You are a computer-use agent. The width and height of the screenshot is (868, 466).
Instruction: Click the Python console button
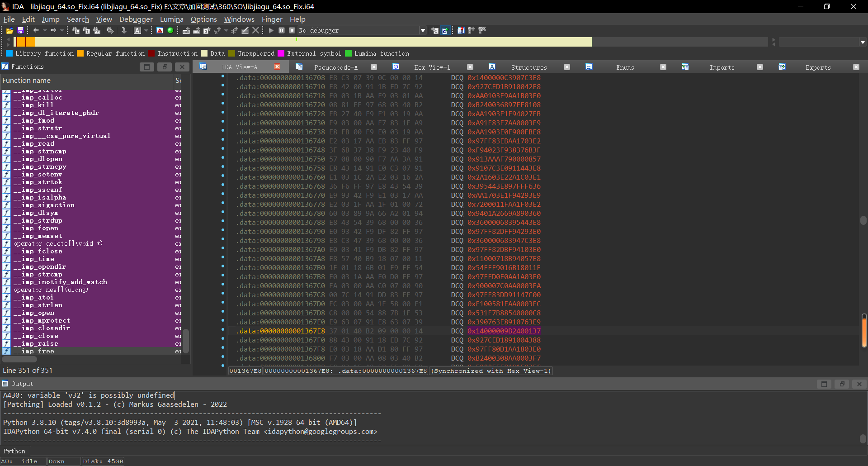pos(14,451)
